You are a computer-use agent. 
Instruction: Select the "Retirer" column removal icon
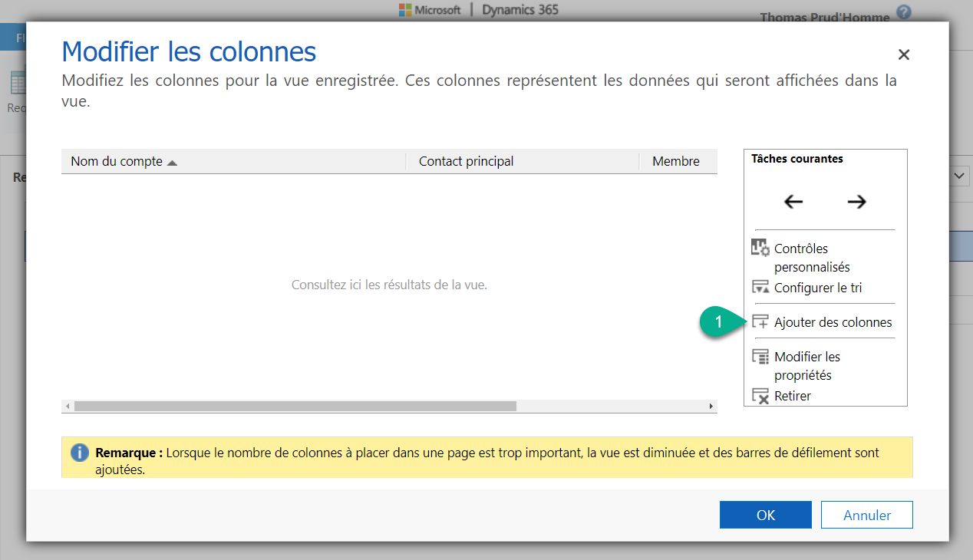(x=760, y=395)
